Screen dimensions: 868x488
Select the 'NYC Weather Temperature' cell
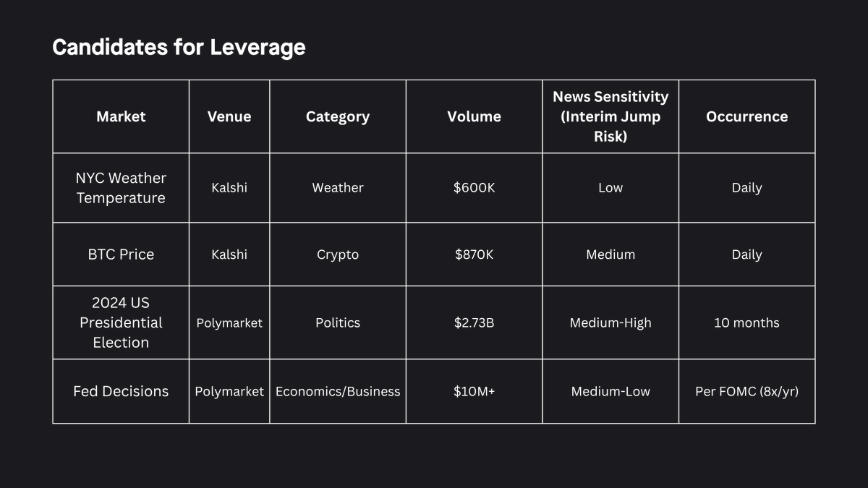point(121,188)
